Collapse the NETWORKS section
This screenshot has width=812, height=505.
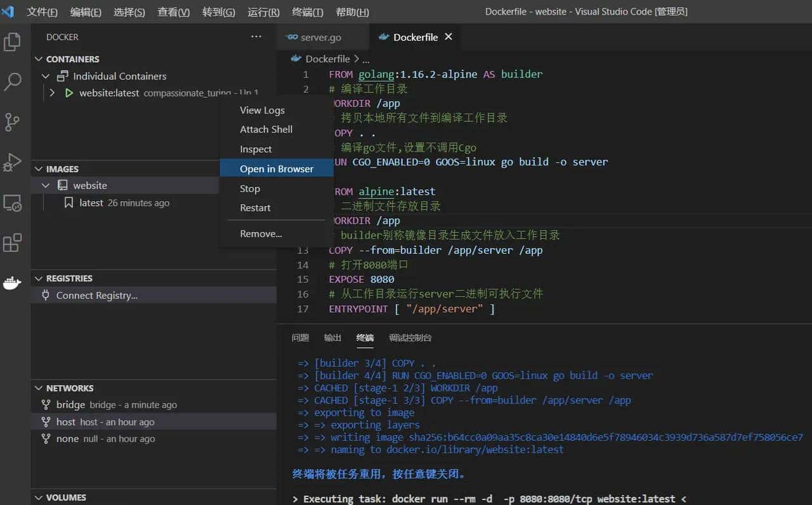coord(38,388)
